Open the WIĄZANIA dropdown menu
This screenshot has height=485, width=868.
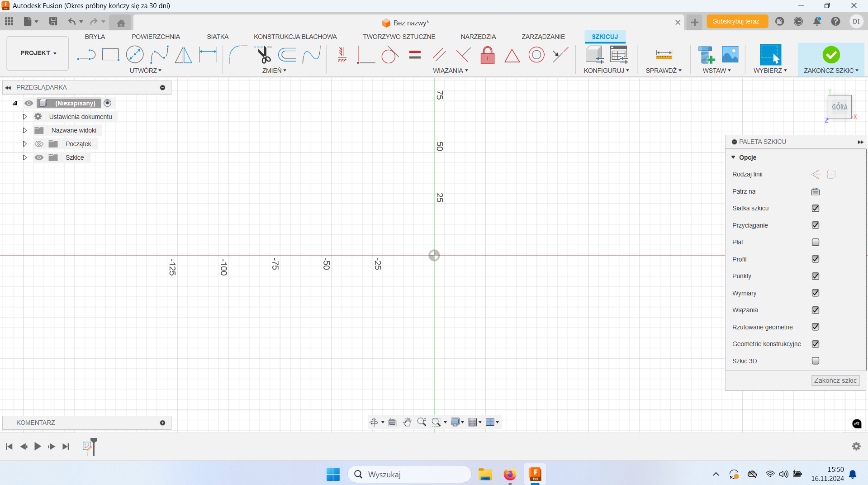coord(451,71)
